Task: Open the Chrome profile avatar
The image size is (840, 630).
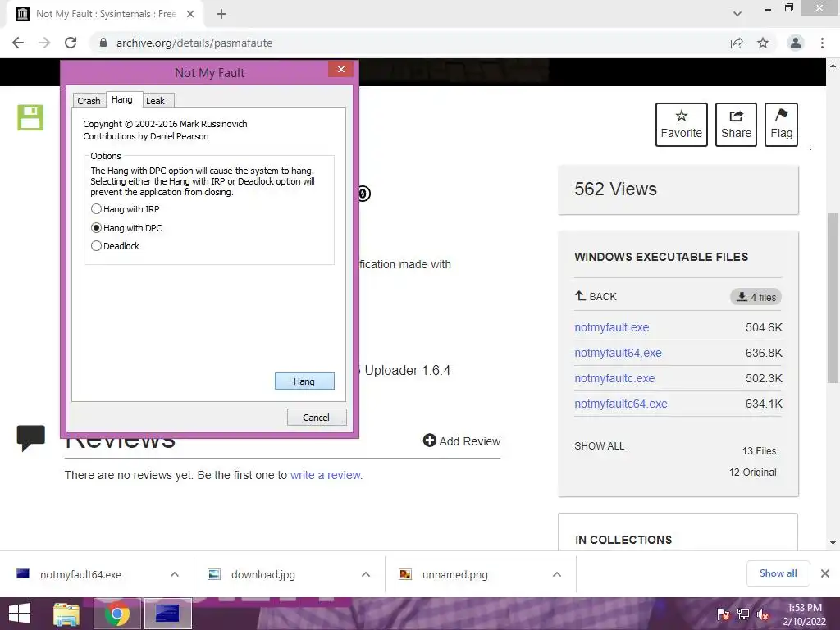Action: [x=796, y=43]
